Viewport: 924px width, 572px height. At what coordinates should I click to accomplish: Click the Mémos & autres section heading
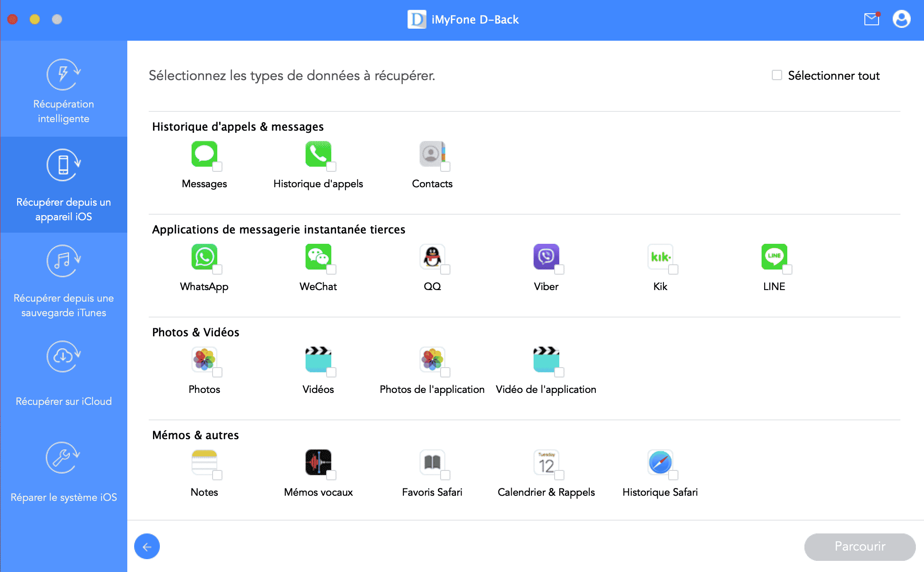[x=195, y=435]
